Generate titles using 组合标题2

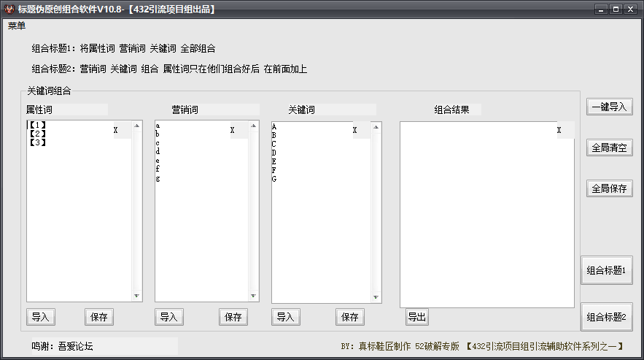[606, 317]
